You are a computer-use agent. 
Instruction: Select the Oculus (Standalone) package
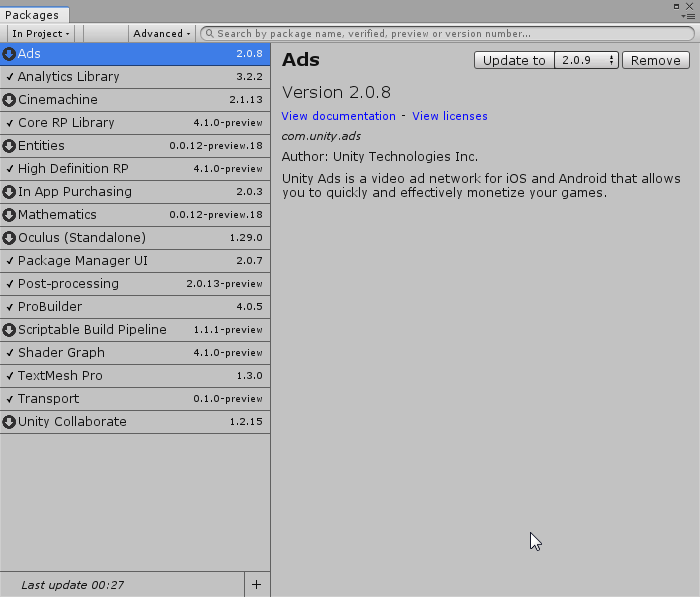[x=135, y=238]
